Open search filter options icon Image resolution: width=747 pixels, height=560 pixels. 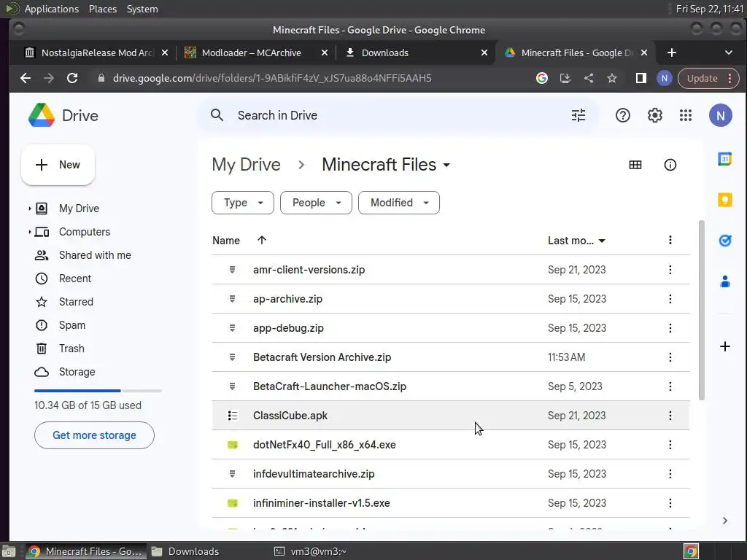[x=578, y=115]
